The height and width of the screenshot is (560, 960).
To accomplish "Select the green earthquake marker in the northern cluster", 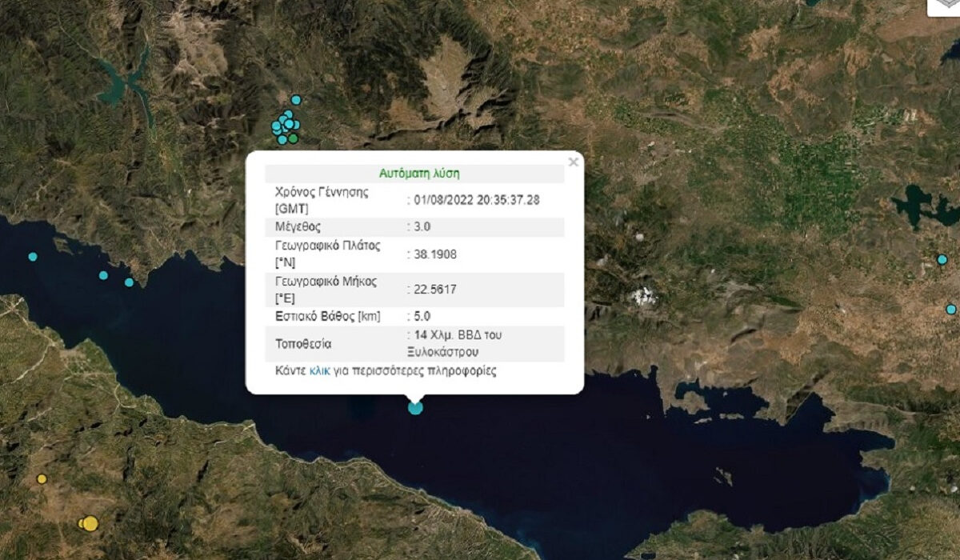I will coord(294,138).
